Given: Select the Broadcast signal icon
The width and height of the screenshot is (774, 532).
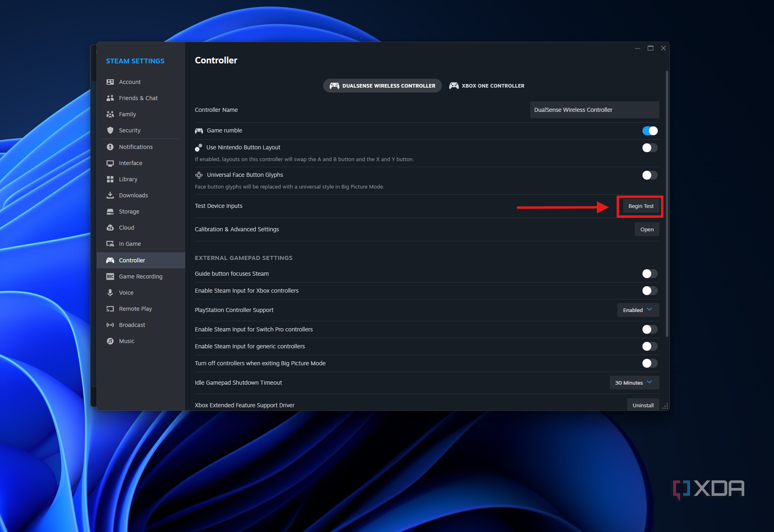Looking at the screenshot, I should pos(110,325).
